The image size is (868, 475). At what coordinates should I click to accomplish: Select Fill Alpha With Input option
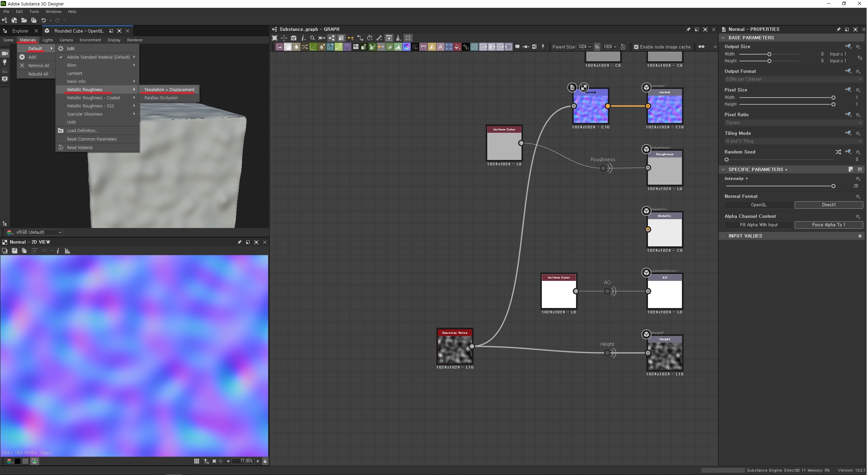pyautogui.click(x=759, y=225)
